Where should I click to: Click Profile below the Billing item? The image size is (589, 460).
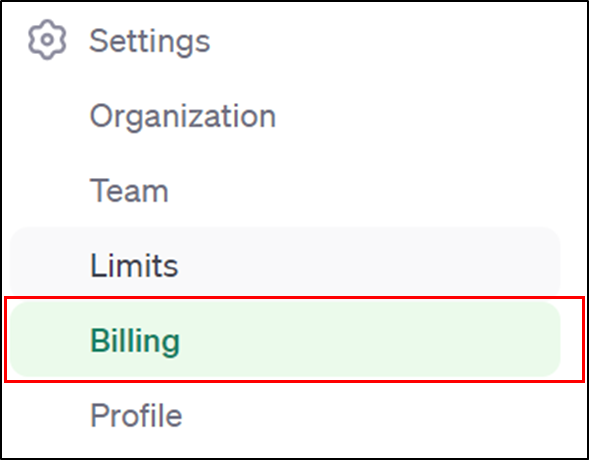[136, 415]
